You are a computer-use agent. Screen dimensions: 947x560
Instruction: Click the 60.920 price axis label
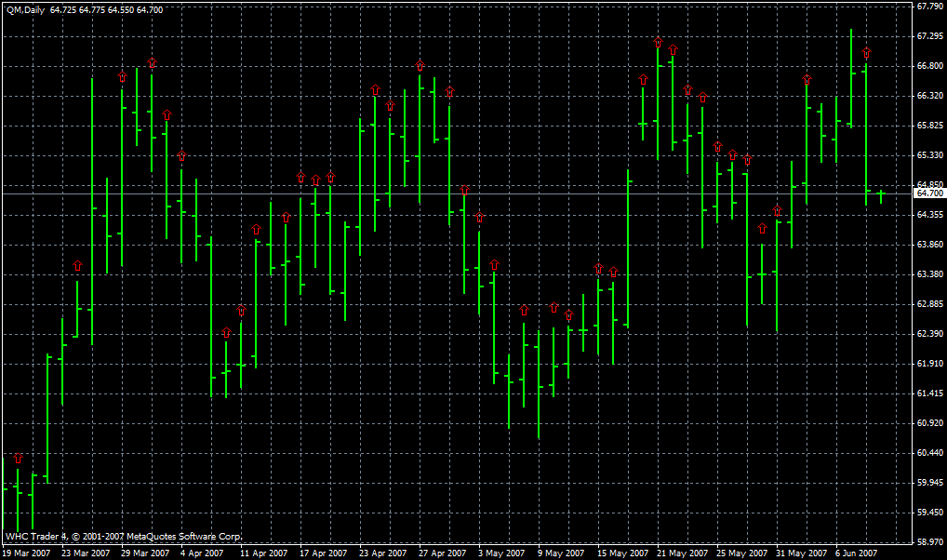930,423
